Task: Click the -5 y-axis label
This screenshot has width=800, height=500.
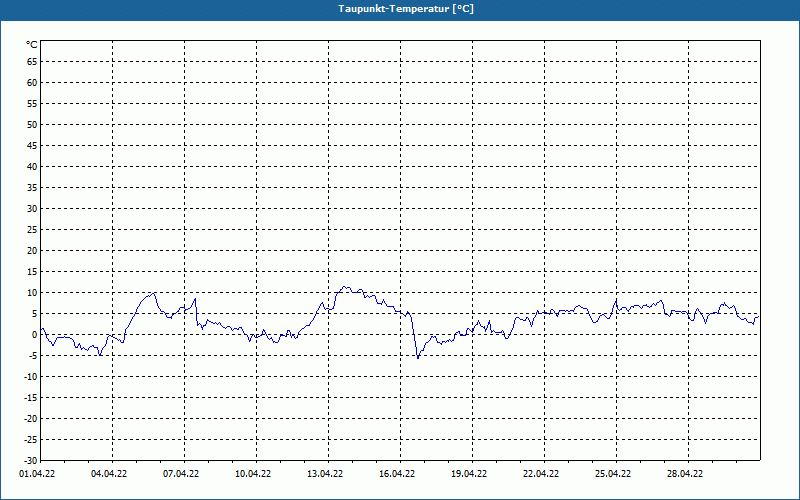Action: 33,356
